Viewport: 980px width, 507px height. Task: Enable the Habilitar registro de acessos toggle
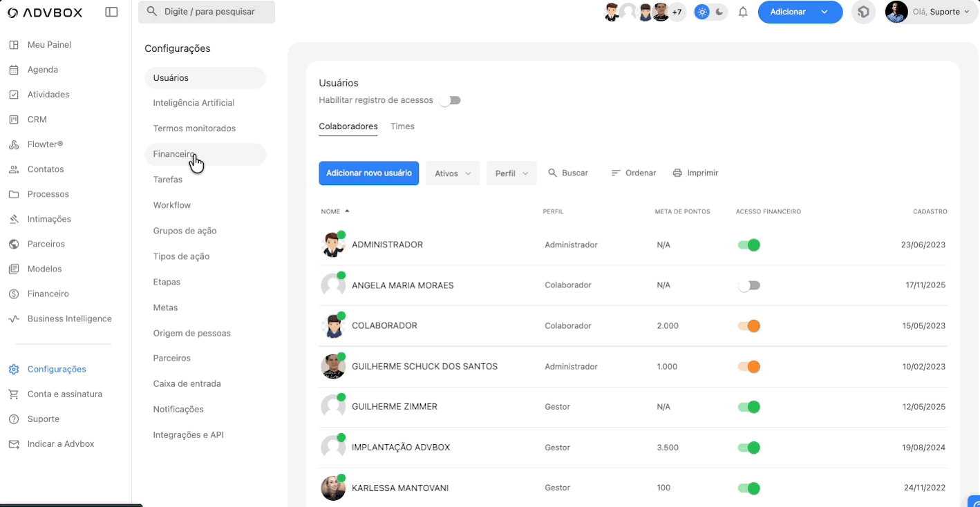[x=450, y=100]
